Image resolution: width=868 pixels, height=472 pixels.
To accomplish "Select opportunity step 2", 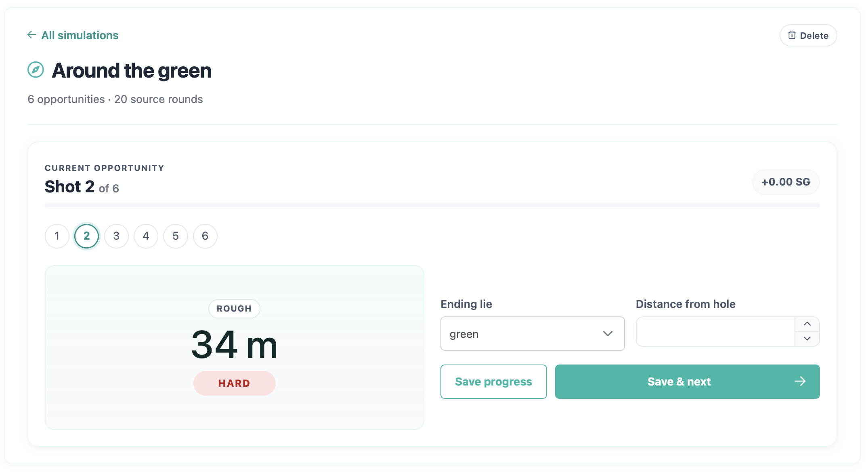I will coord(87,236).
